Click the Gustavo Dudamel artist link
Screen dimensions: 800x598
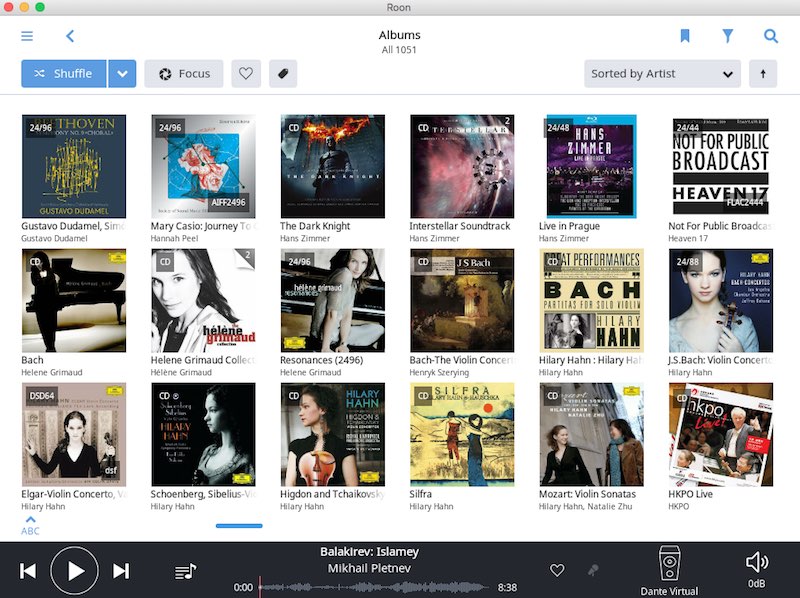[x=54, y=238]
